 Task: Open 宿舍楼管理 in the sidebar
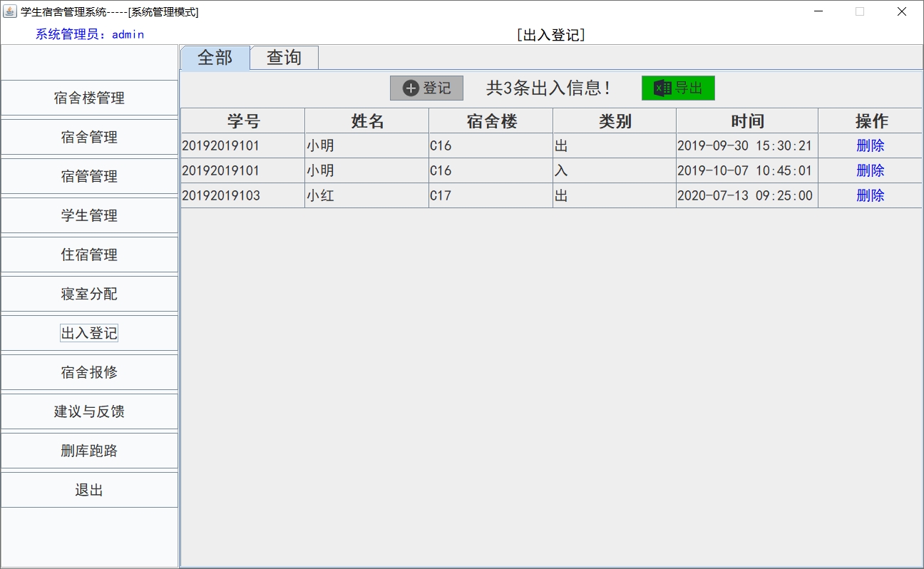[89, 98]
